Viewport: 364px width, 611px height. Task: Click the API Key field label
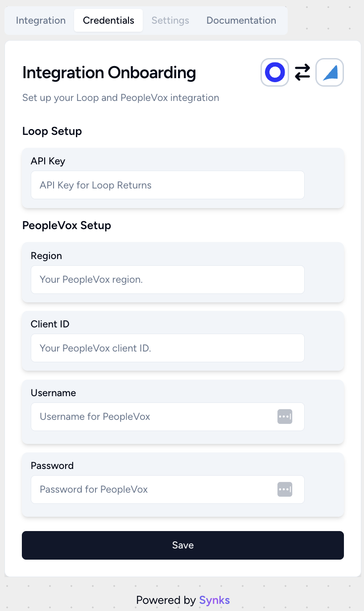pyautogui.click(x=48, y=161)
